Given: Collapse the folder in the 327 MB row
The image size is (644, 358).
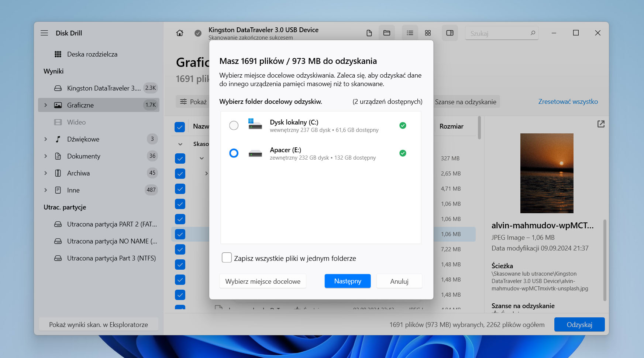Looking at the screenshot, I should click(x=202, y=158).
